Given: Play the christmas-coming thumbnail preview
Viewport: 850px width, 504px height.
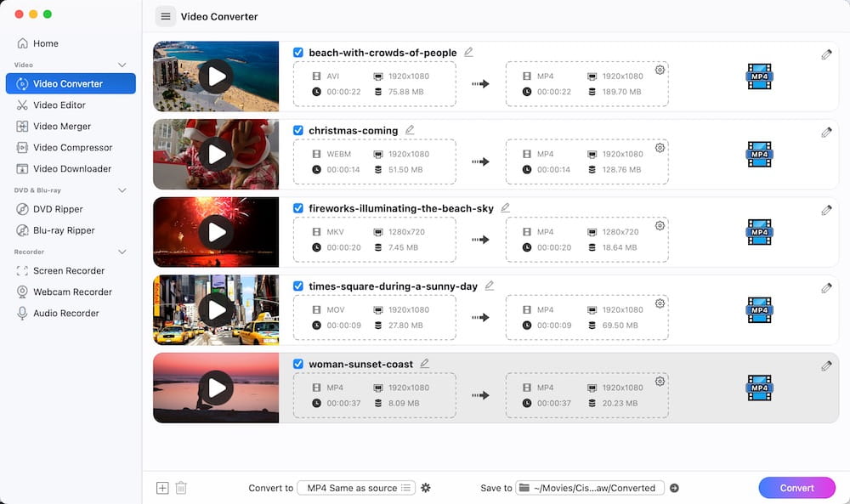Looking at the screenshot, I should [216, 155].
